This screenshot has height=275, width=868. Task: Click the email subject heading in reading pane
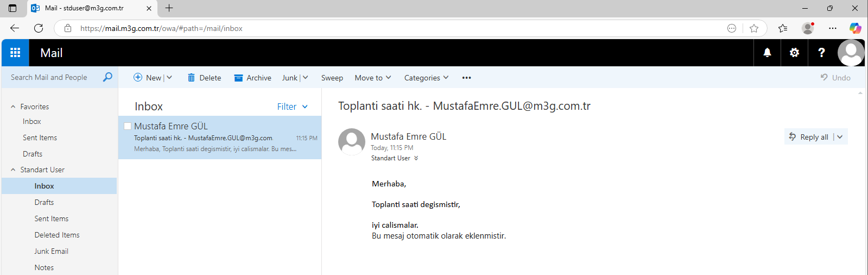coord(464,106)
